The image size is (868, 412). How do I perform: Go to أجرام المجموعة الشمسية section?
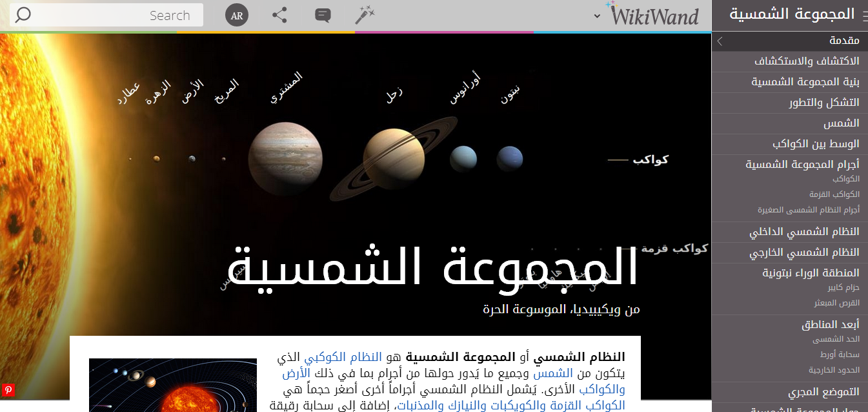click(x=802, y=165)
